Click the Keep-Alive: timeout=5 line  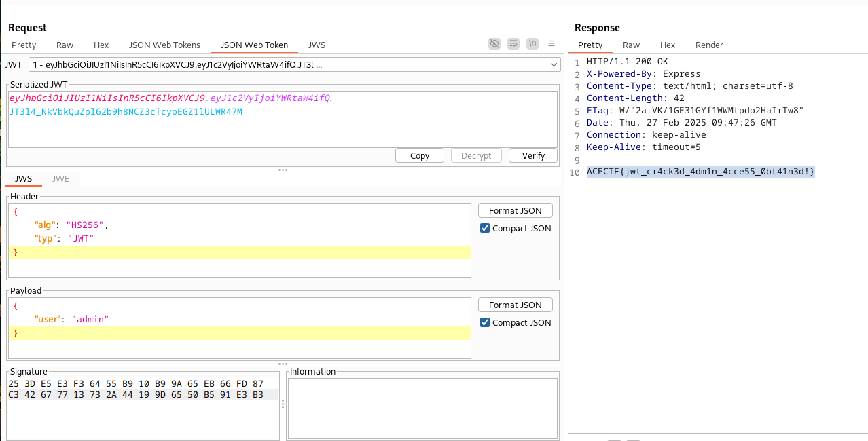click(643, 147)
